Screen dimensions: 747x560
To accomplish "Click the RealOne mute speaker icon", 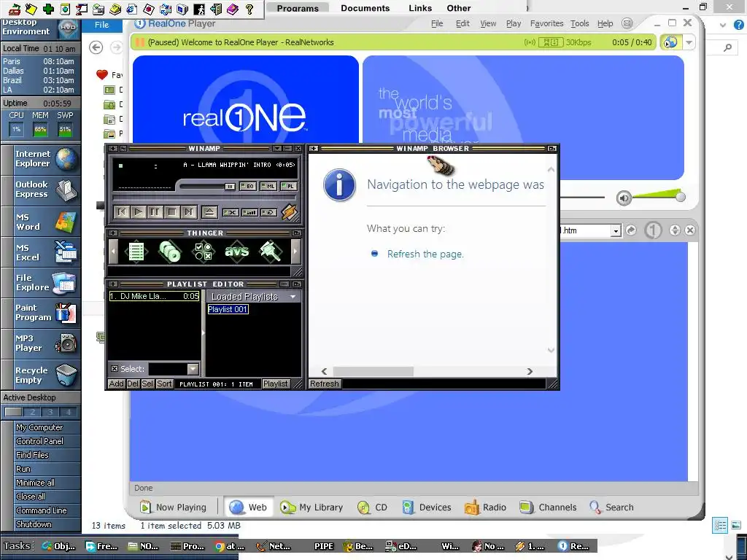I will click(x=624, y=198).
